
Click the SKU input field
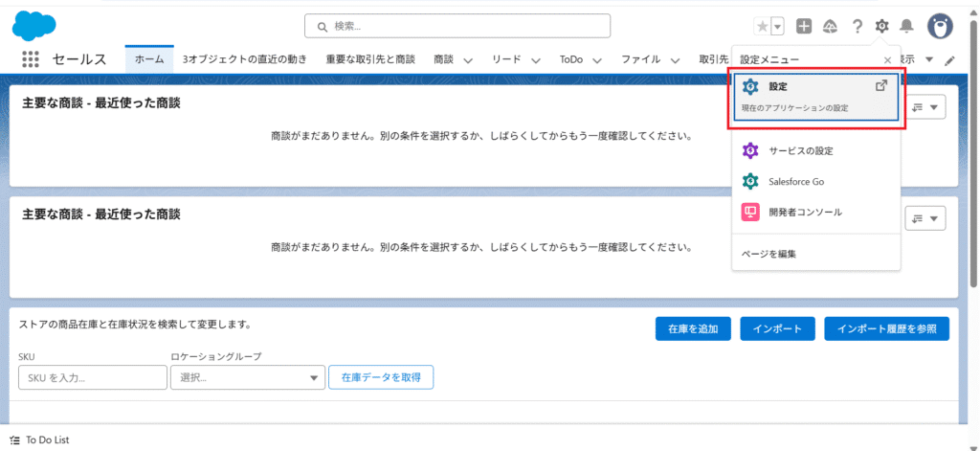click(x=92, y=377)
